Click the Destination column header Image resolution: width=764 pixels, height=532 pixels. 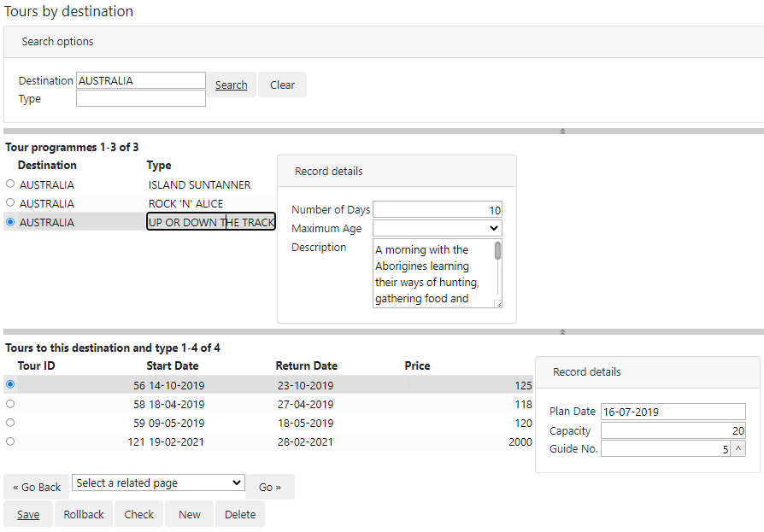(47, 165)
